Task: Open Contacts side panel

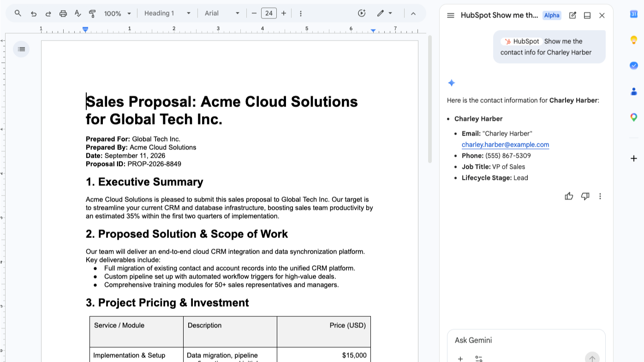Action: click(634, 91)
